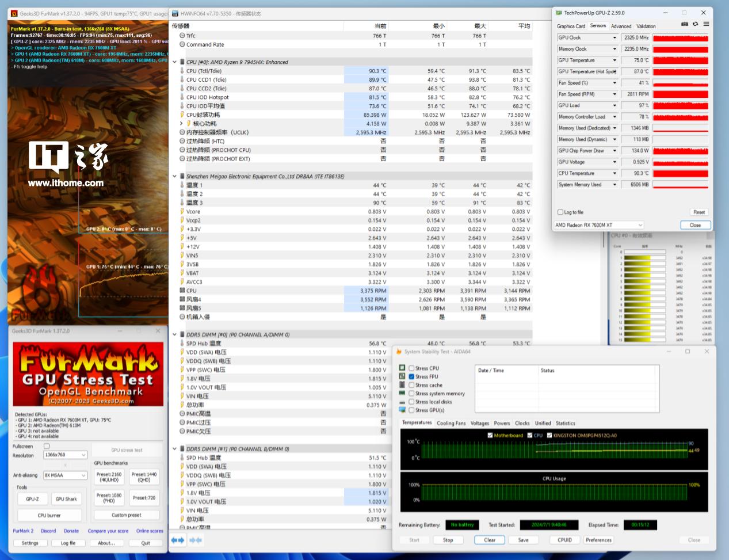
Task: Click the GPU-Z screenshot camera icon
Action: pyautogui.click(x=684, y=24)
